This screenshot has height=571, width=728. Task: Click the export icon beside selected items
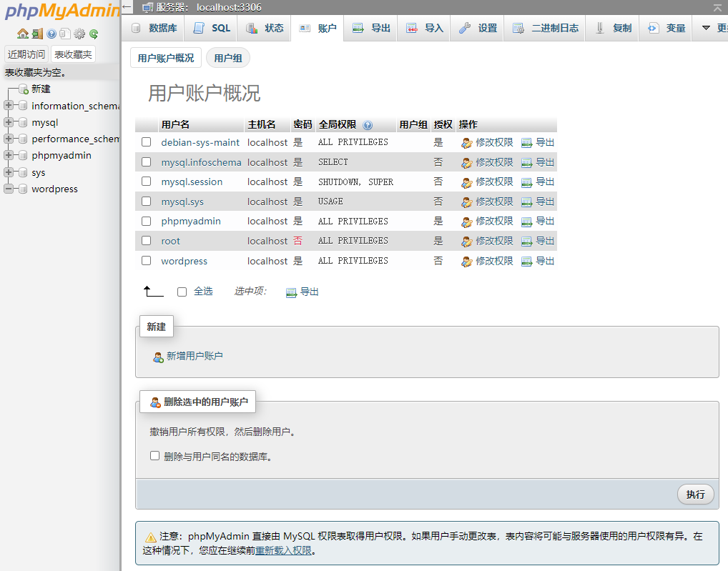pyautogui.click(x=291, y=292)
